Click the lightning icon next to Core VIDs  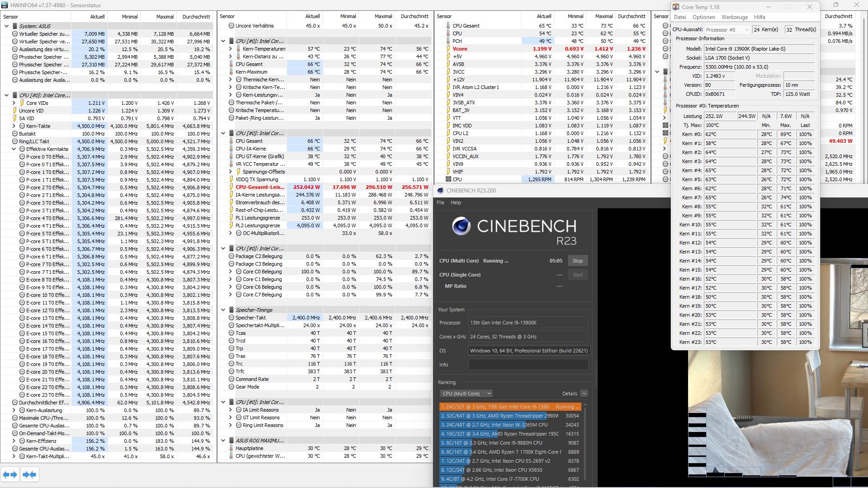pos(22,103)
